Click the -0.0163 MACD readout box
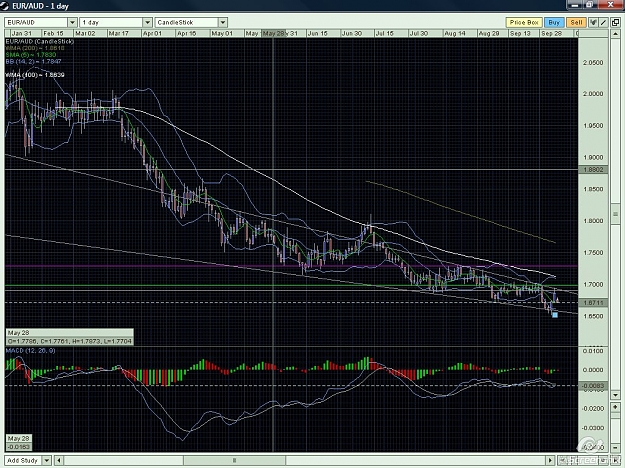 (x=19, y=443)
